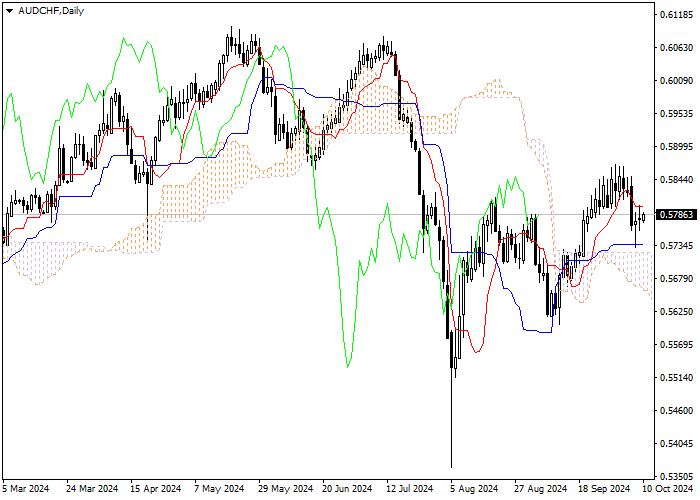Select price axis label 0.56790

click(x=676, y=279)
